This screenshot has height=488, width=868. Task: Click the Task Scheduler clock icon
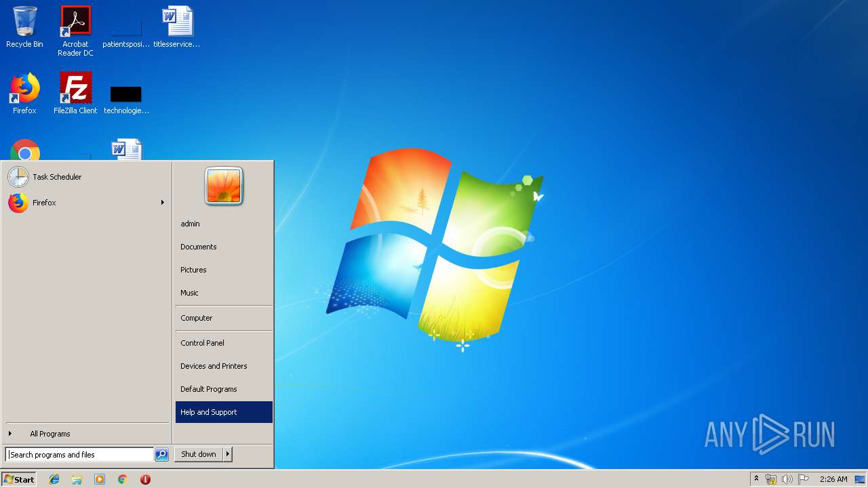18,177
